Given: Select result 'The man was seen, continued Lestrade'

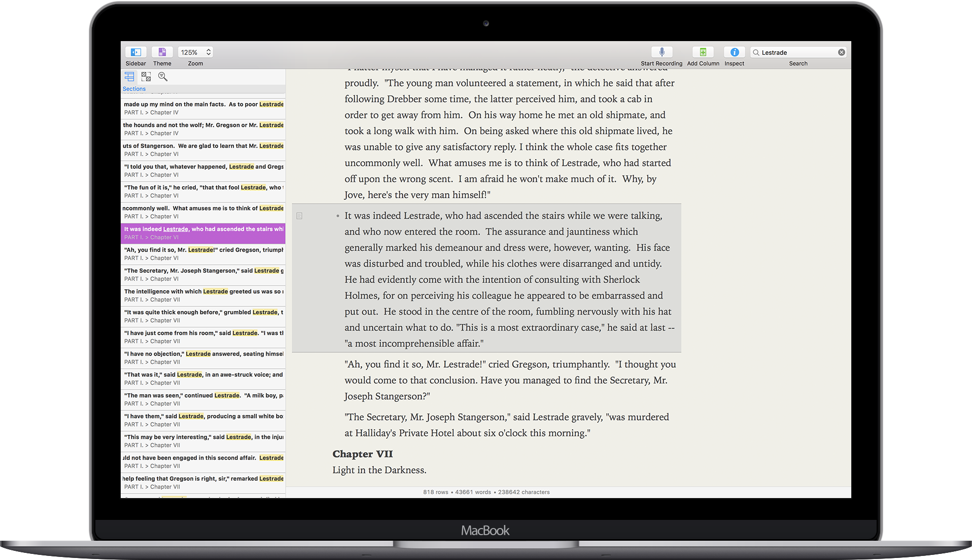Looking at the screenshot, I should pyautogui.click(x=203, y=400).
